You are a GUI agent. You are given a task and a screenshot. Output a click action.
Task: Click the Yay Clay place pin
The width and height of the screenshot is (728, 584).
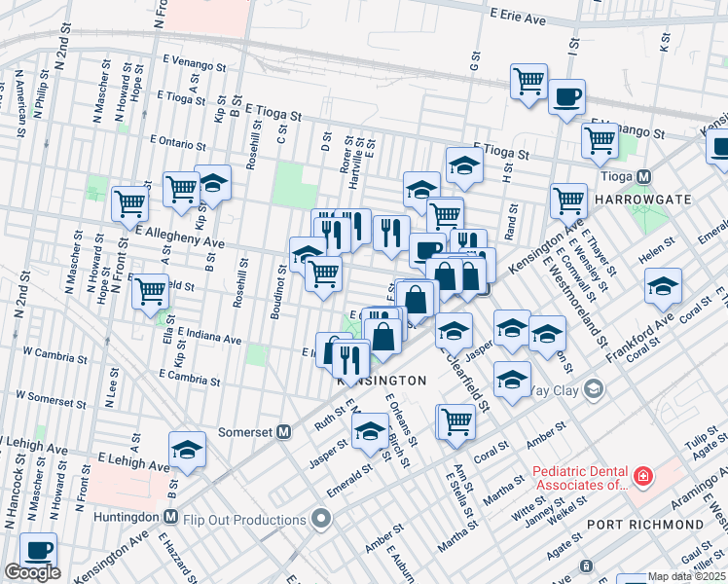[595, 389]
